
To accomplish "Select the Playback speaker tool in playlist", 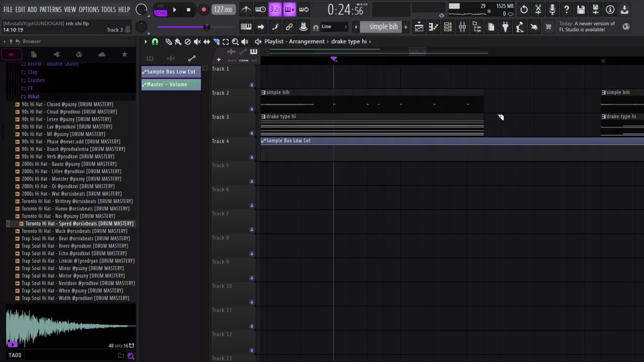I will pyautogui.click(x=245, y=42).
